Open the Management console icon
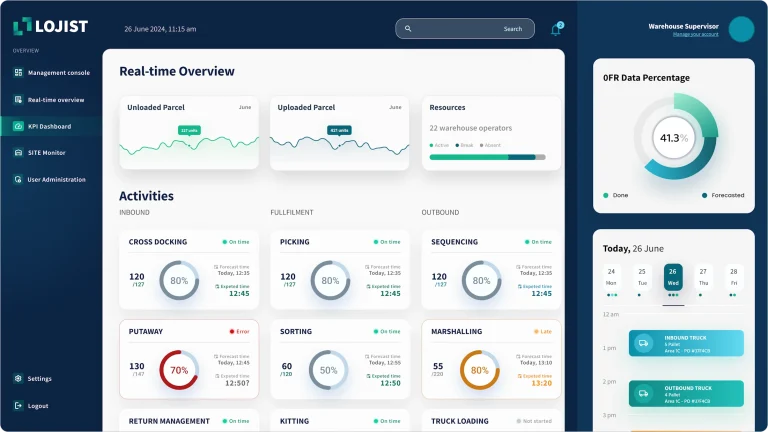768x432 pixels. click(18, 72)
